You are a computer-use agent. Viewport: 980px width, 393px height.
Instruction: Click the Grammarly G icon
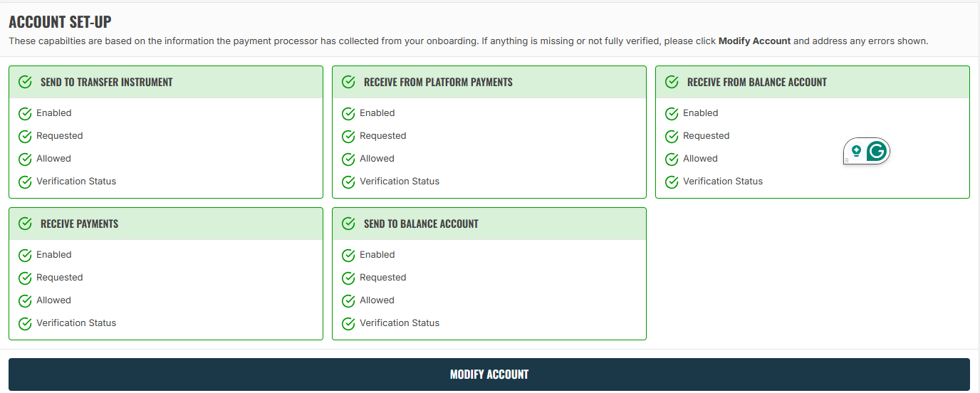click(877, 151)
